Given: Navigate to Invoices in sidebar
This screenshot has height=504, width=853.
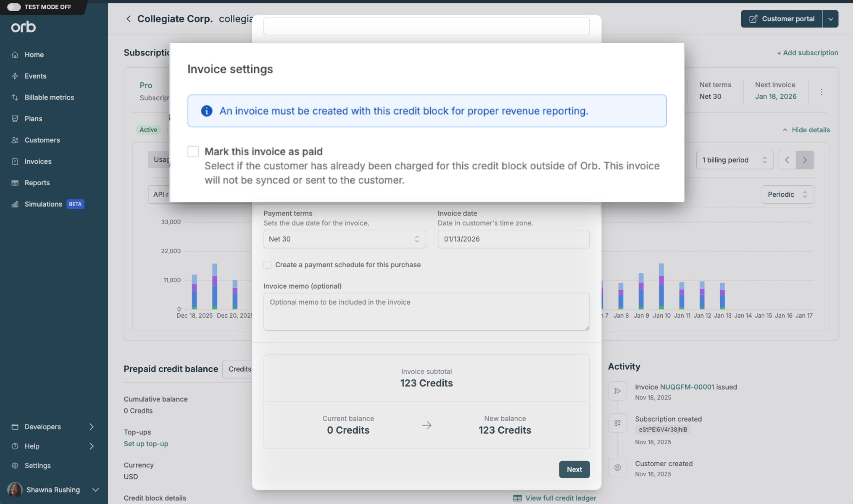Looking at the screenshot, I should (38, 161).
